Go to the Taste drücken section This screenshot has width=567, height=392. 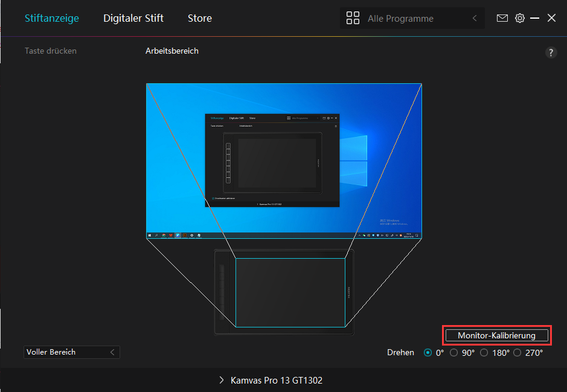pos(51,51)
